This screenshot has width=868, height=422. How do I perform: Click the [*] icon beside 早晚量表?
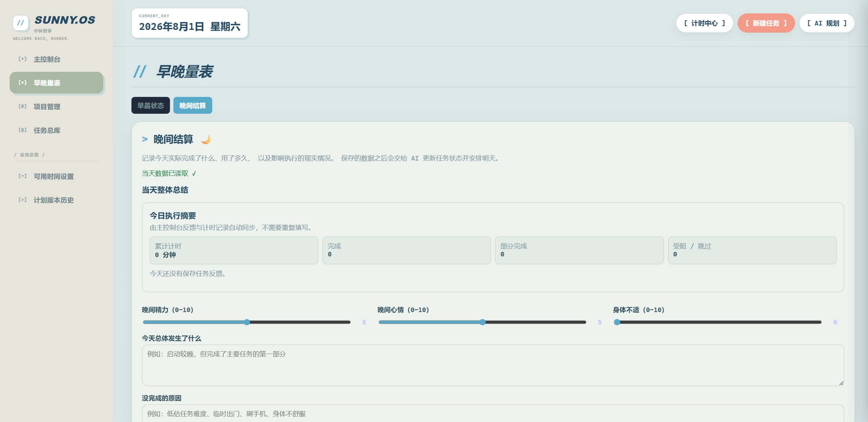[22, 83]
